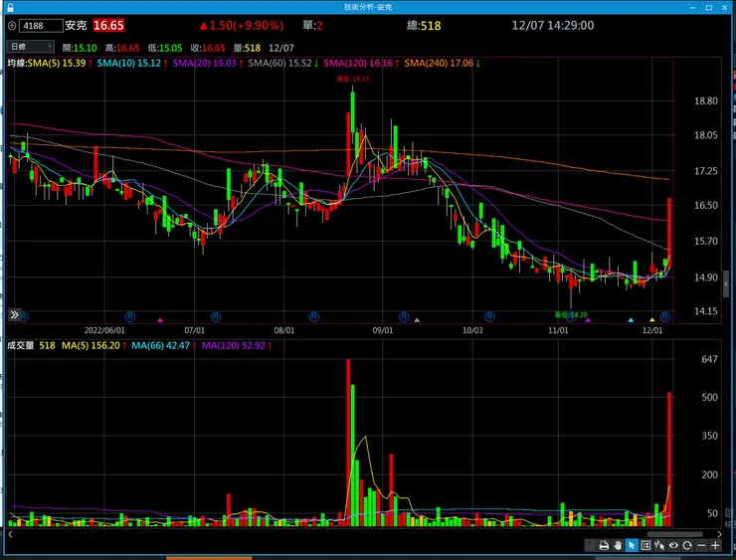736x560 pixels.
Task: Click the volume MA(120) 52.92 label
Action: 234,345
